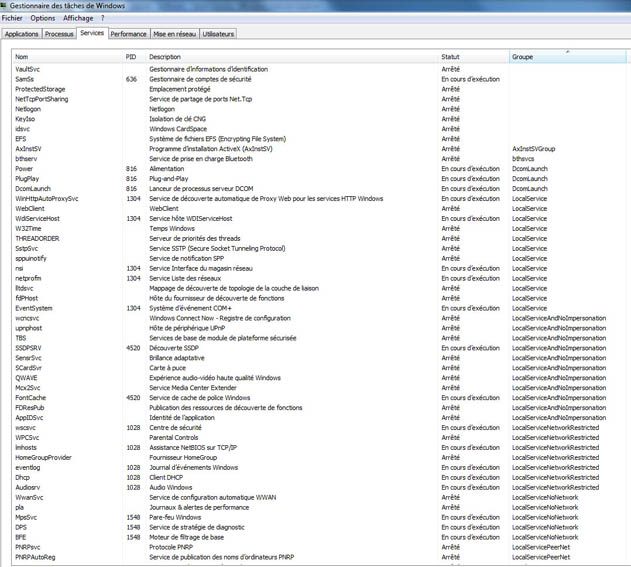This screenshot has width=631, height=567.
Task: Open the Fichier menu
Action: tap(12, 18)
